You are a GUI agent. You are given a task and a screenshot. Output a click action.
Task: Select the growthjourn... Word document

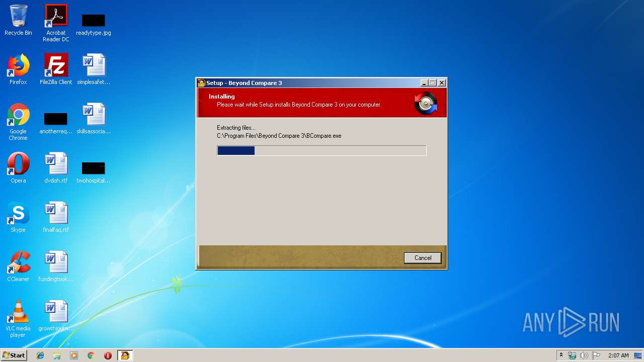56,316
